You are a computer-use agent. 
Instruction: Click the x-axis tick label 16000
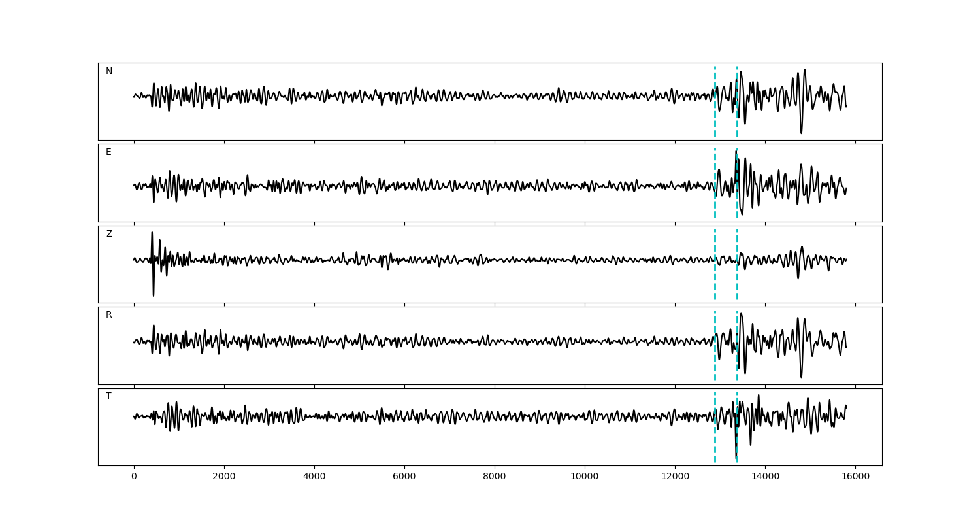coord(855,477)
